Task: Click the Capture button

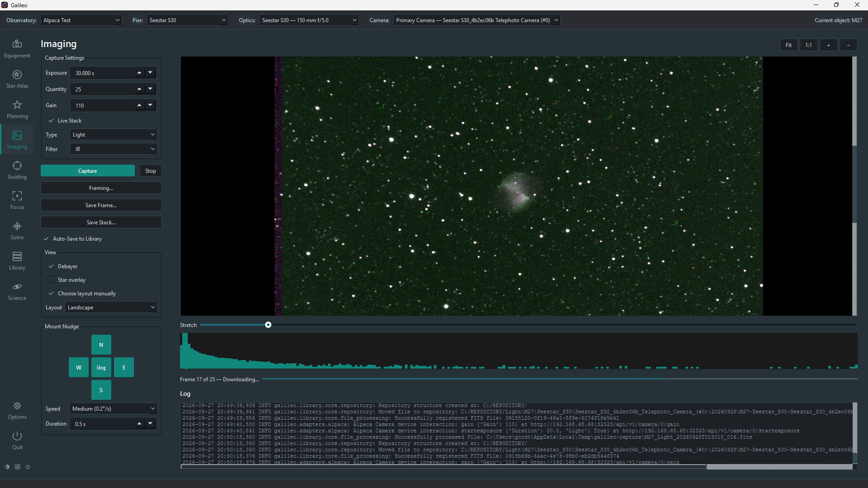Action: click(x=88, y=171)
